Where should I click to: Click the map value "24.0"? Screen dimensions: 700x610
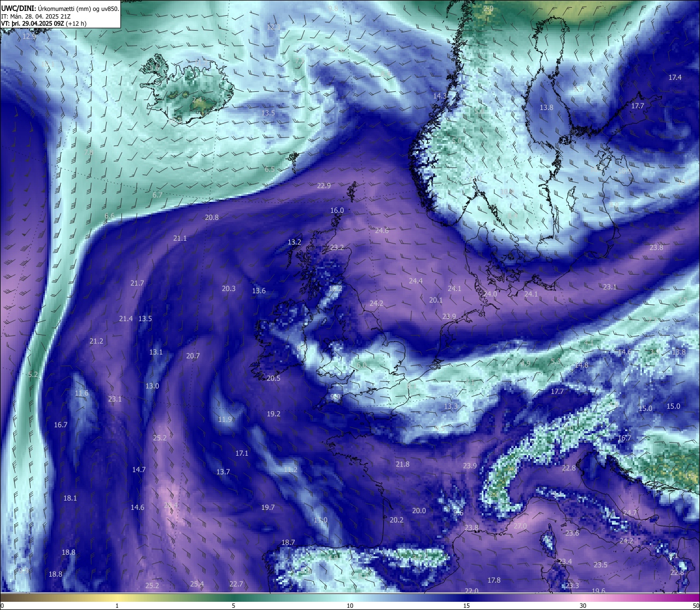click(490, 294)
